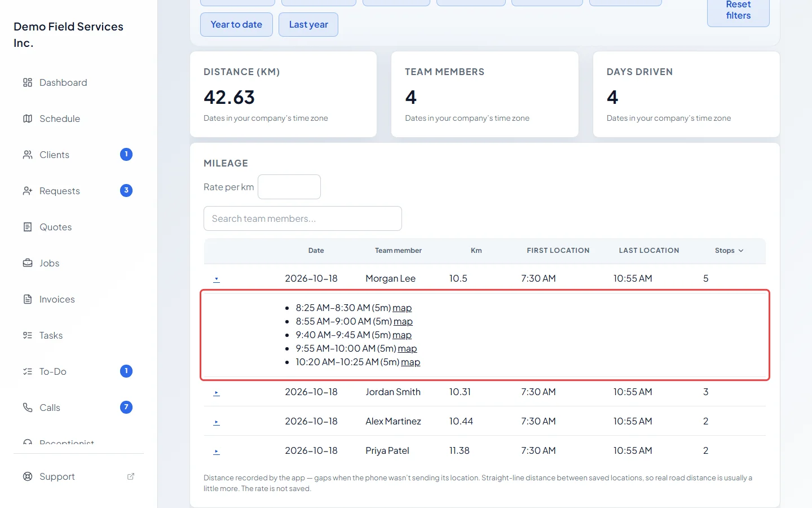Image resolution: width=812 pixels, height=508 pixels.
Task: Open map link for 8:25 AM stop
Action: (x=402, y=308)
